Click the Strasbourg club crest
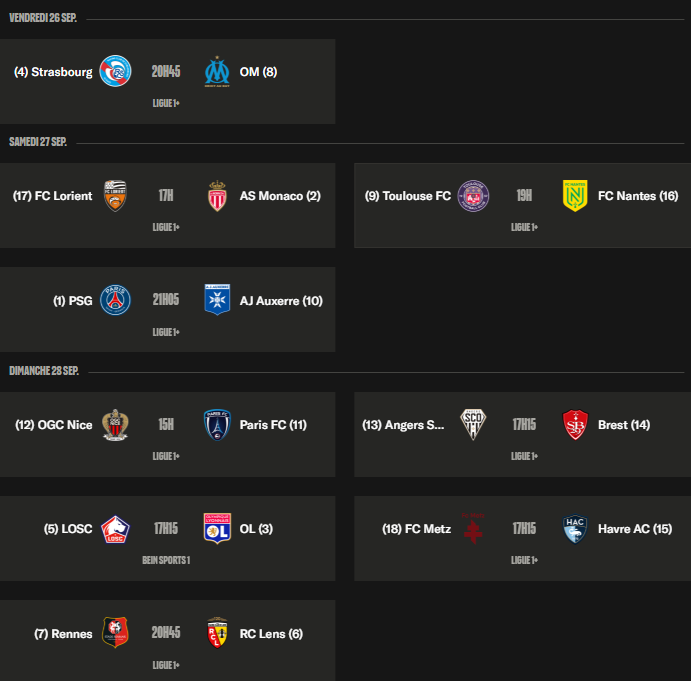The height and width of the screenshot is (681, 691). click(116, 71)
